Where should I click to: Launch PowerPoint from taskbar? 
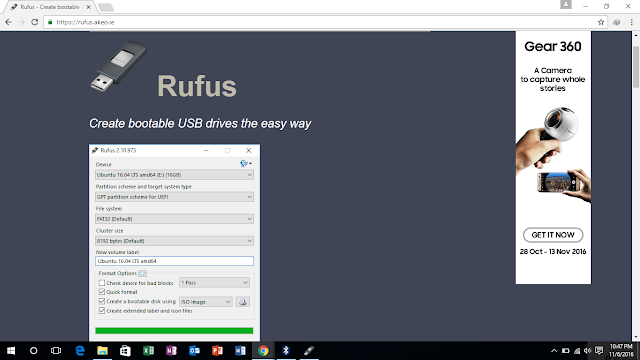[x=217, y=351]
